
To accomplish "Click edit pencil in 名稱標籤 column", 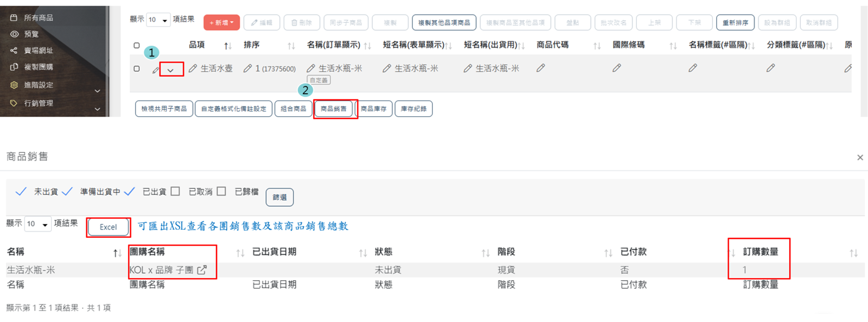I will [692, 68].
